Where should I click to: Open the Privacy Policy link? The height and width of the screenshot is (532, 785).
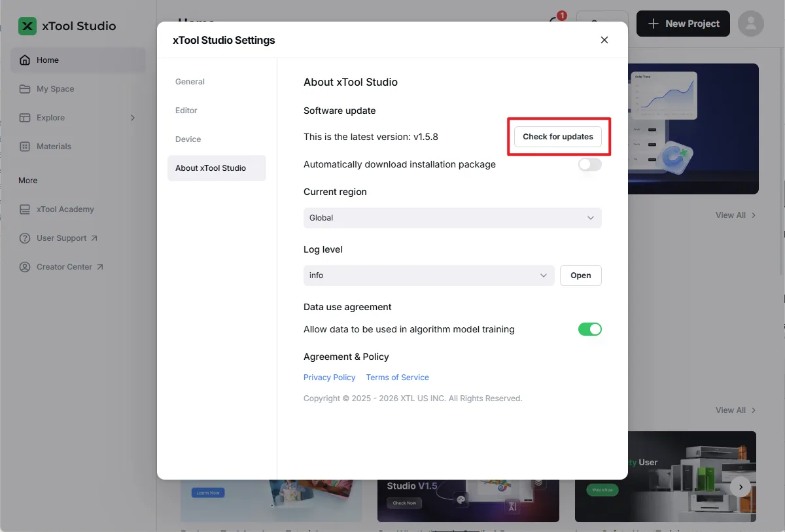pyautogui.click(x=330, y=378)
